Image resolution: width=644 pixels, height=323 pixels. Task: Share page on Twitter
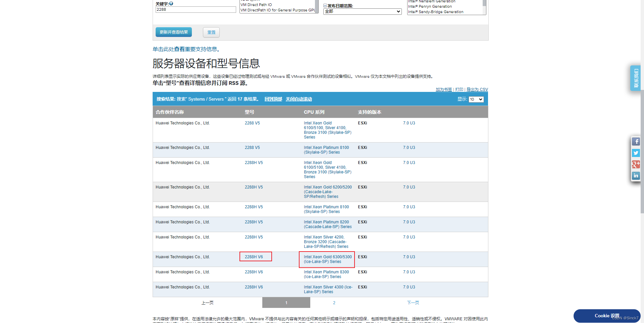click(636, 153)
